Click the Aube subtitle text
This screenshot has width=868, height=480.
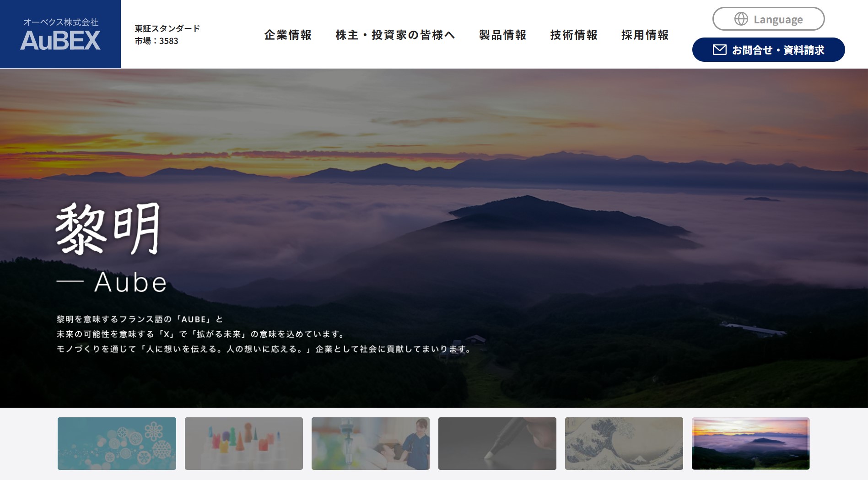coord(130,282)
